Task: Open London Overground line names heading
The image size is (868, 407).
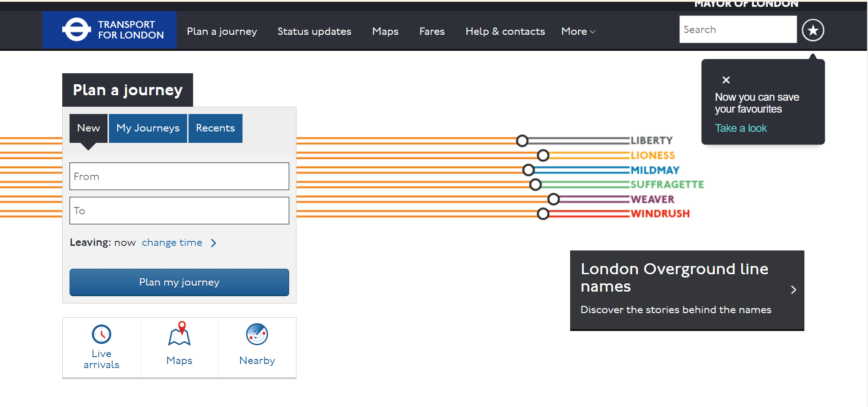Action: 674,277
